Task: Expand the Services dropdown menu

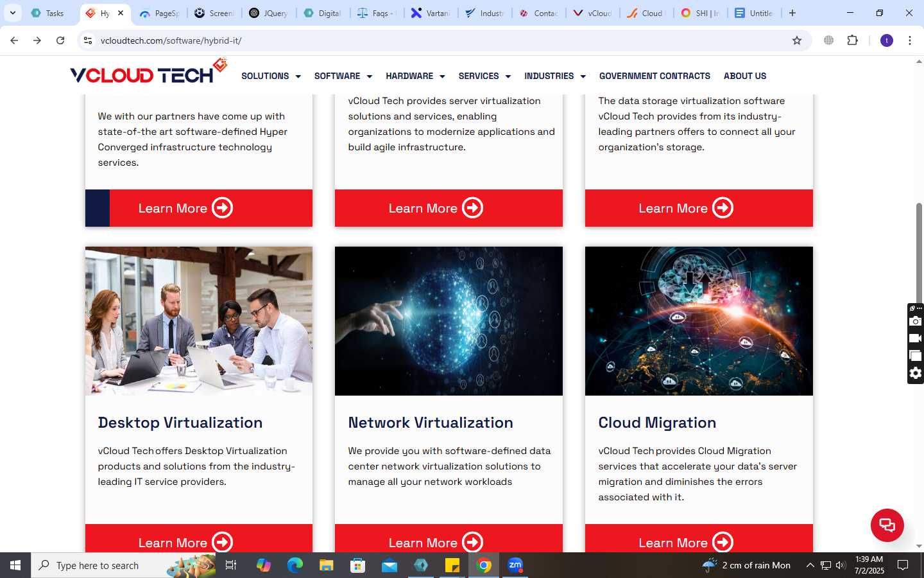Action: [x=484, y=76]
